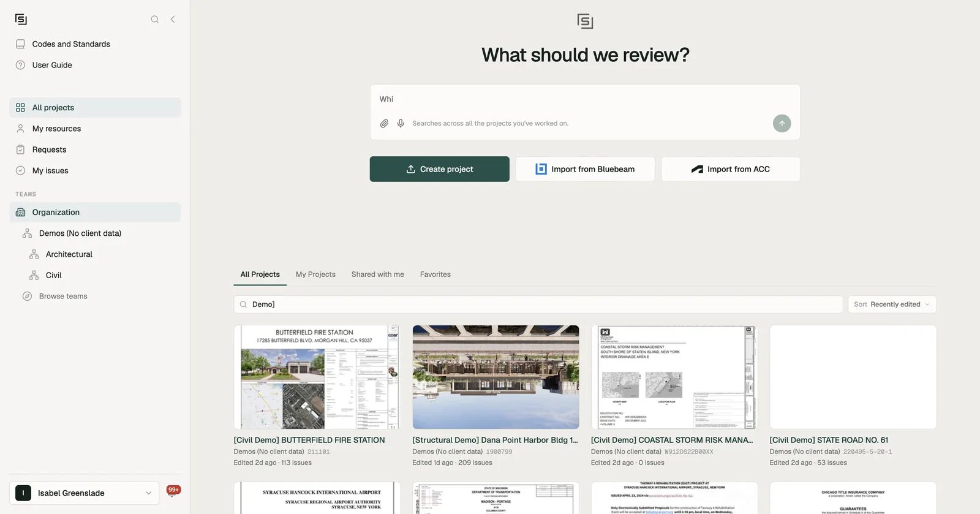The image size is (980, 514).
Task: Click the project filter search field
Action: click(538, 304)
